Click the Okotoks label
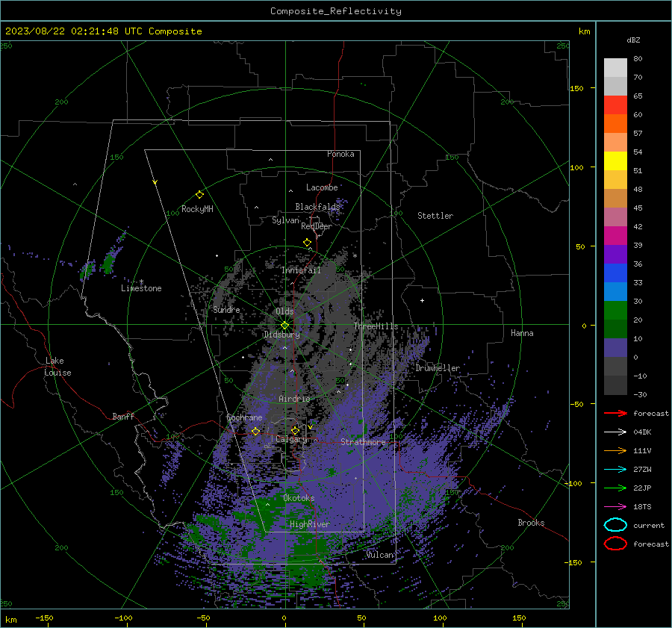 click(x=299, y=498)
